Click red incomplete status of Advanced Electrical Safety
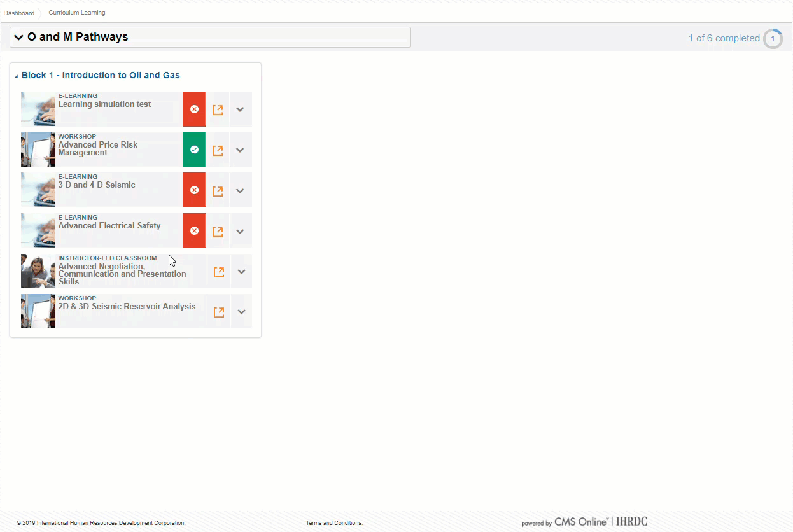This screenshot has width=793, height=532. pyautogui.click(x=194, y=230)
